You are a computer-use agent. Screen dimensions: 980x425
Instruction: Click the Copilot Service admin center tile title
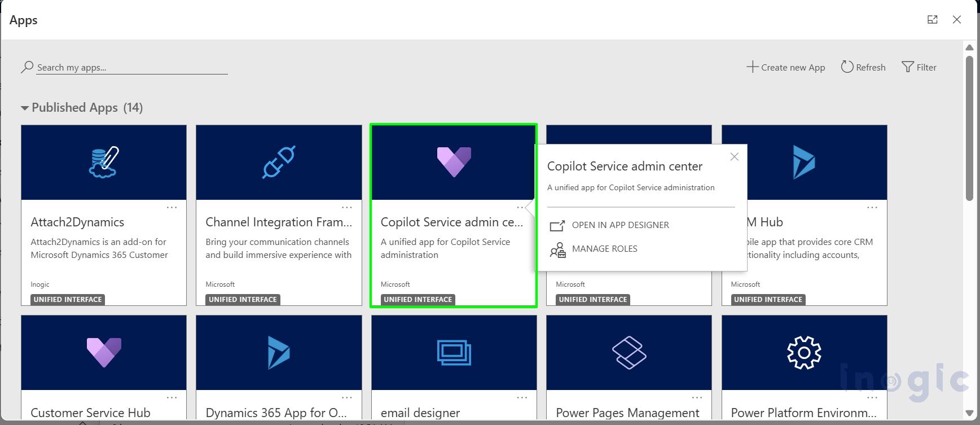click(451, 222)
